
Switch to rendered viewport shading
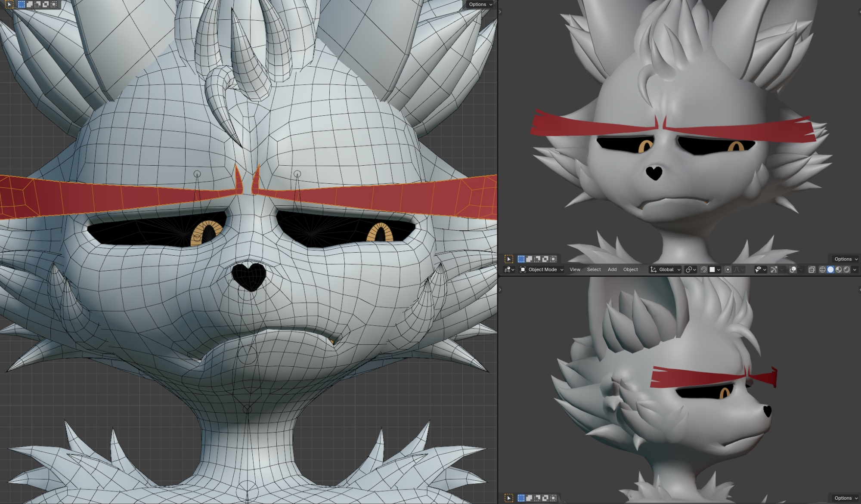coord(847,269)
